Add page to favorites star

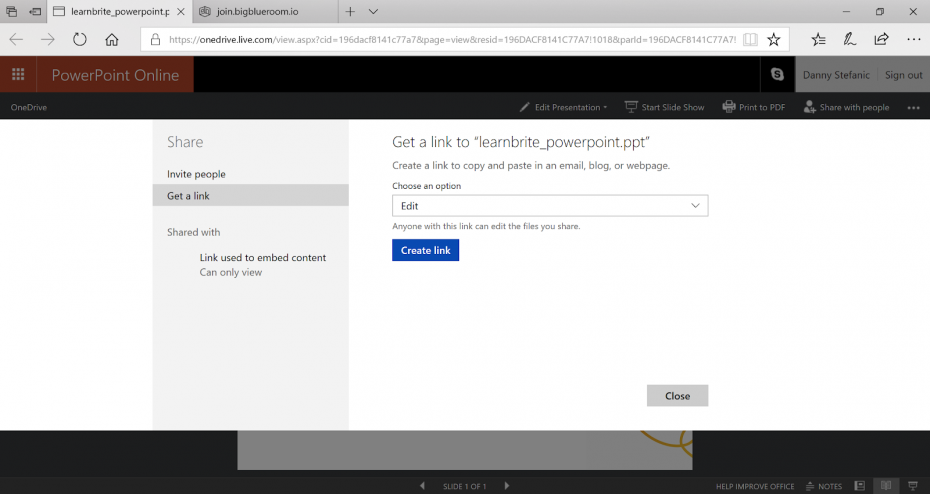coord(773,40)
